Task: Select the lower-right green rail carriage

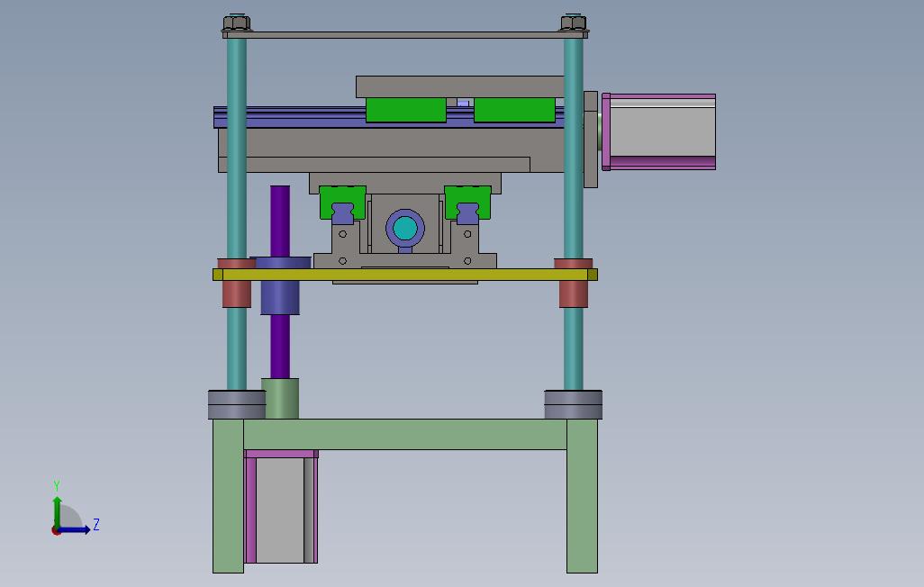Action: click(x=467, y=203)
